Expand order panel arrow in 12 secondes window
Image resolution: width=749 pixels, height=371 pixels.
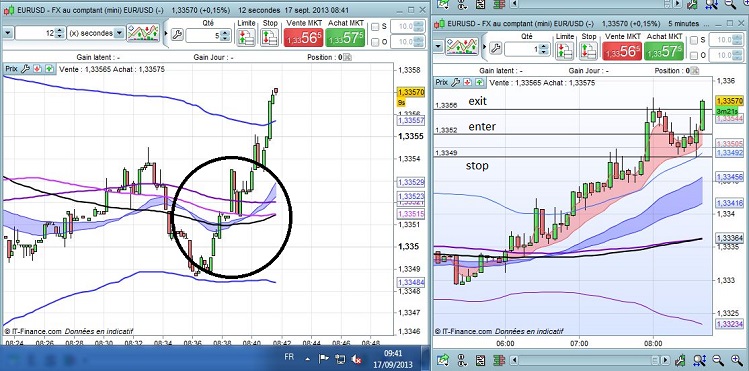pos(166,33)
